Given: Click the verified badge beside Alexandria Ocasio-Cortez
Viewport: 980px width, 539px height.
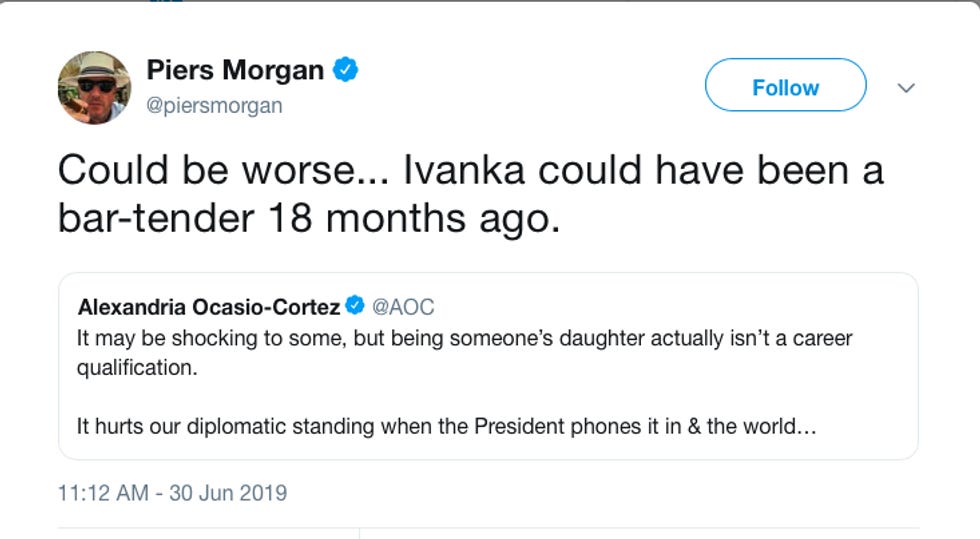Looking at the screenshot, I should coord(355,306).
